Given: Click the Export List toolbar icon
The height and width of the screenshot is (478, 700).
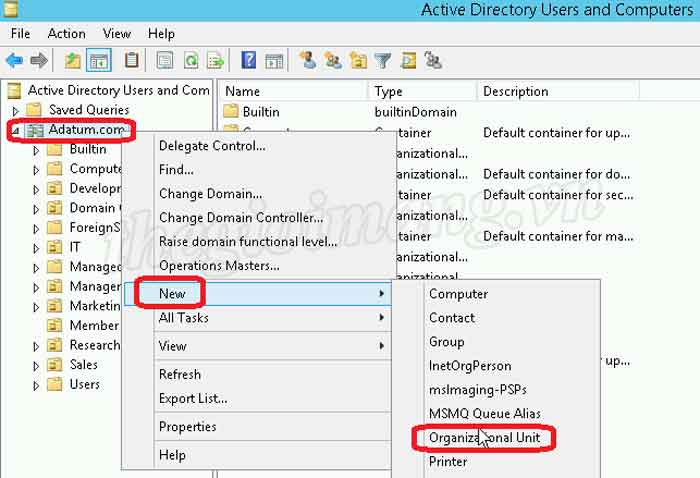Looking at the screenshot, I should (x=216, y=60).
